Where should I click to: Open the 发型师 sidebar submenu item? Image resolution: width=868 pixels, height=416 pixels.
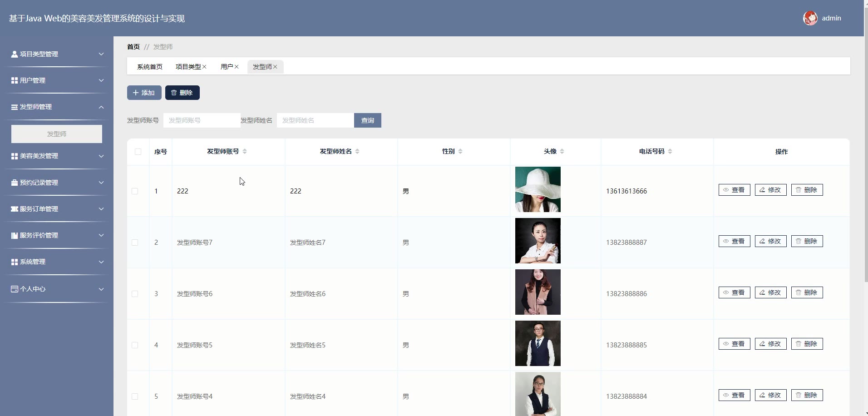57,134
